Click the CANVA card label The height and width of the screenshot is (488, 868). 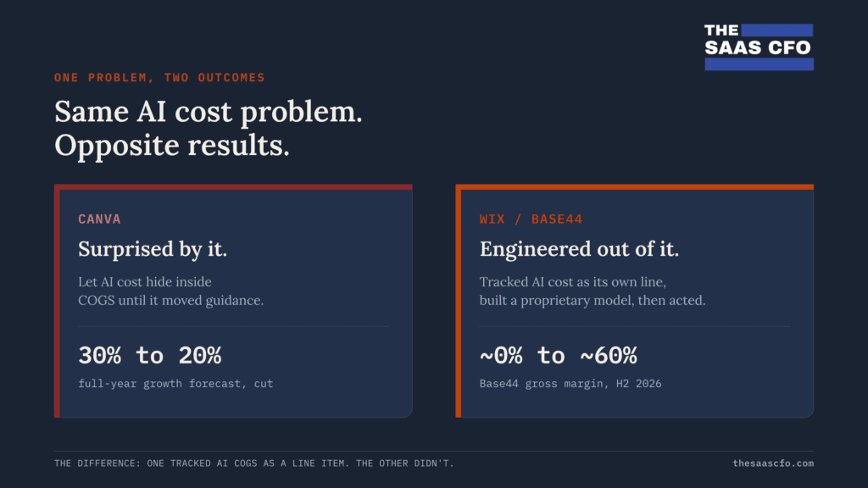[100, 219]
